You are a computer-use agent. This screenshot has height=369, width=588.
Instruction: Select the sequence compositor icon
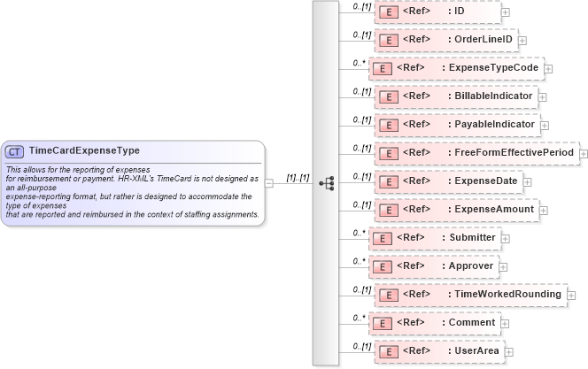(327, 183)
